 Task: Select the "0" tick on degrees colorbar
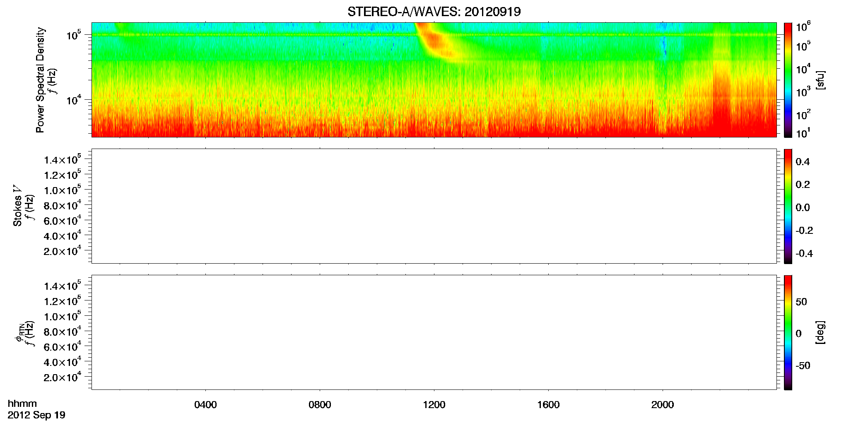click(x=798, y=333)
